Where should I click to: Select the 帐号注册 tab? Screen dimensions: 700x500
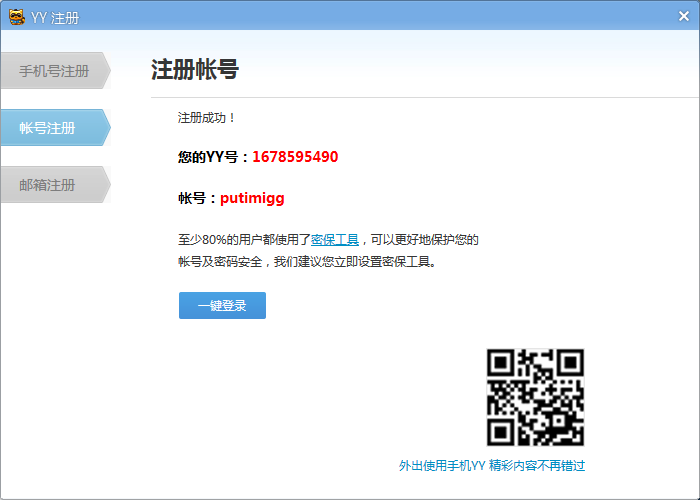click(55, 128)
